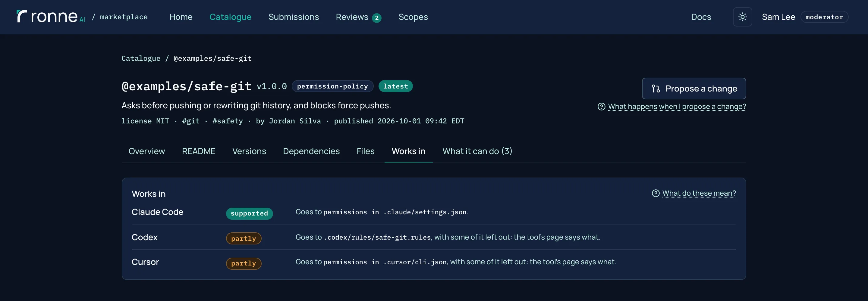Click the .codex/rules/safe-git.rules path

point(377,237)
